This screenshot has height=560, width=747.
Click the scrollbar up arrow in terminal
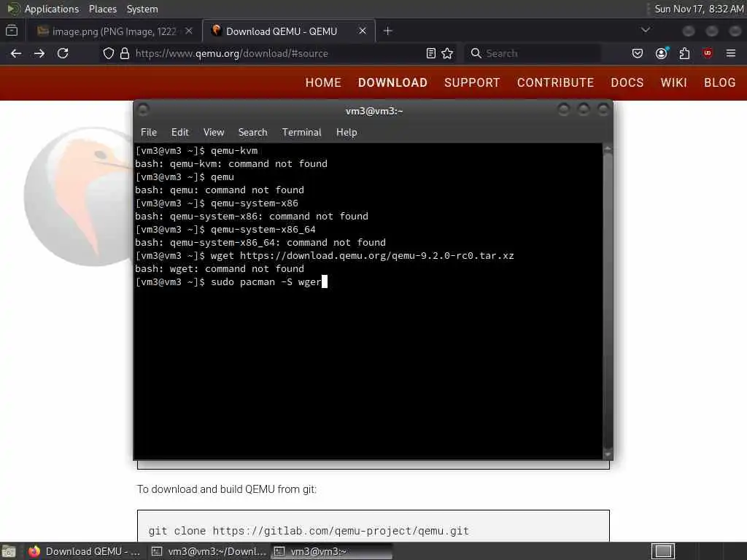pyautogui.click(x=608, y=149)
